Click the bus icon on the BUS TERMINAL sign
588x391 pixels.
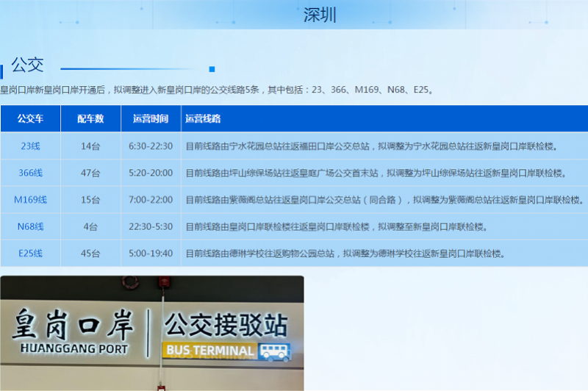coord(275,352)
